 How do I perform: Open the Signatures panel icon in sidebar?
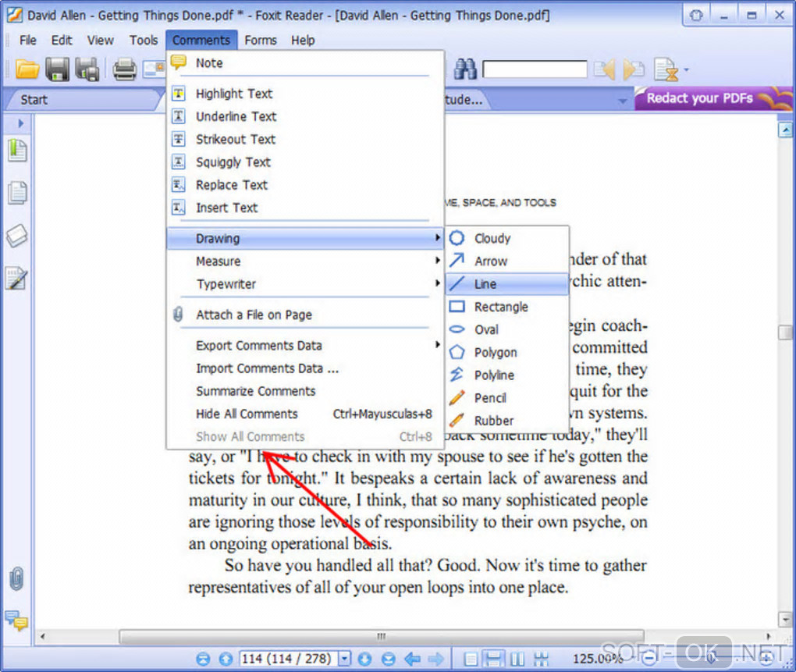16,278
